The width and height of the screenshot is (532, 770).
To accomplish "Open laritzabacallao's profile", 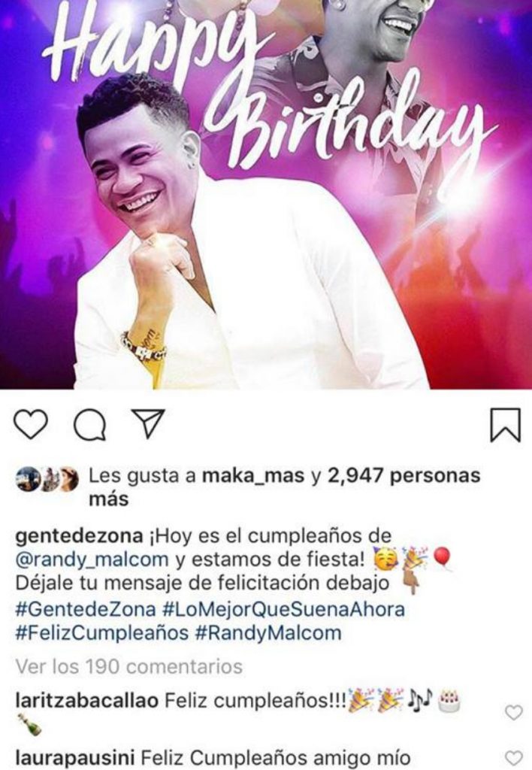I will point(87,701).
